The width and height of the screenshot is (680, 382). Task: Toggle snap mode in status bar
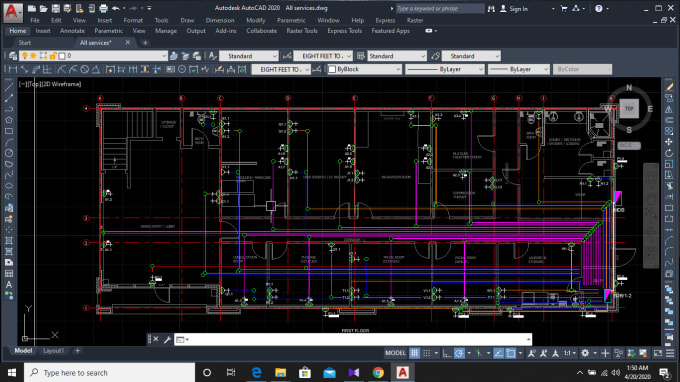tap(427, 353)
